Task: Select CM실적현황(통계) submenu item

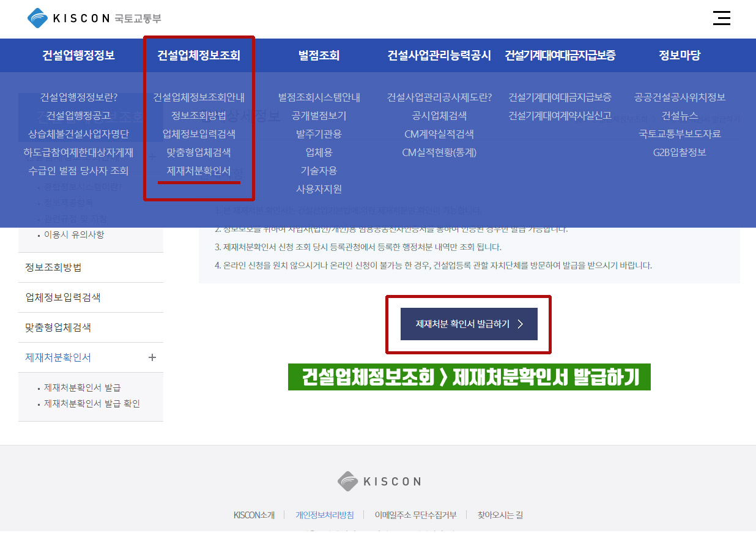Action: [x=439, y=152]
